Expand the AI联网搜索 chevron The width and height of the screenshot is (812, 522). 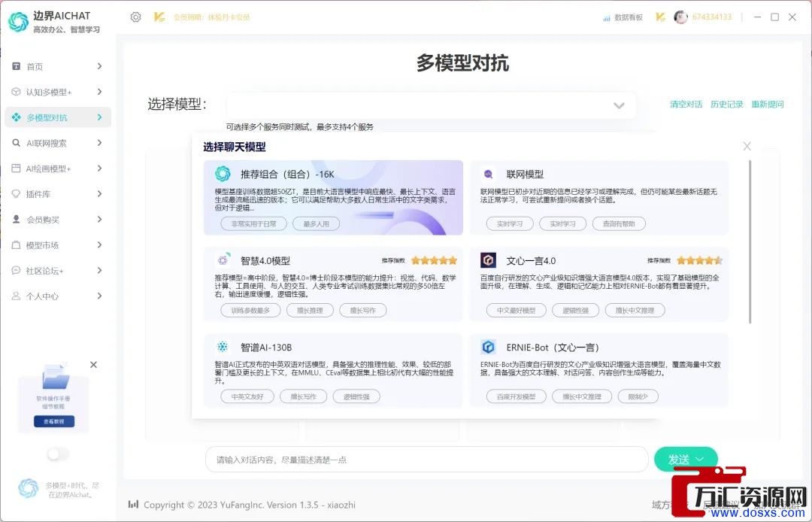click(x=99, y=143)
